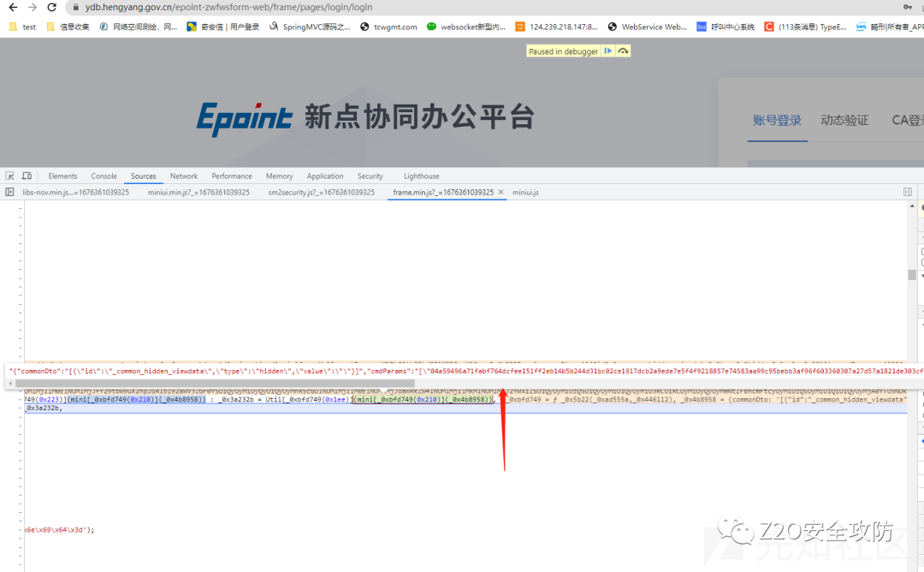Click the tooltip horizontal scrollbar thumb
This screenshot has height=572, width=924.
pos(215,384)
